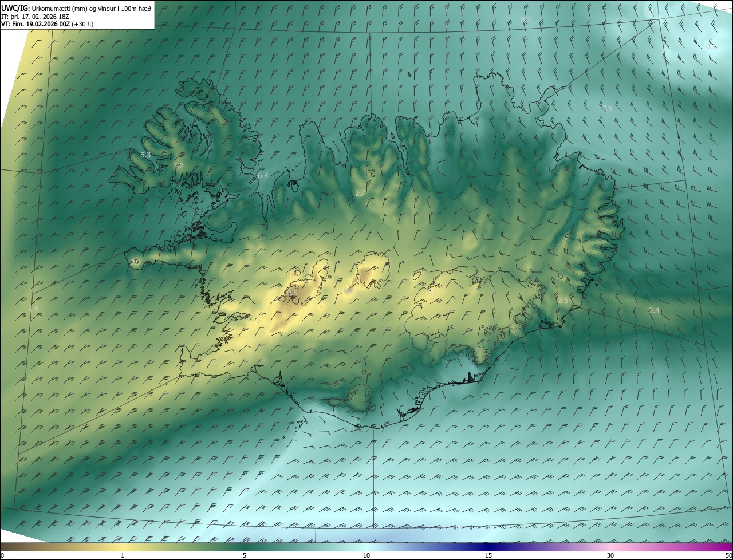Click the 1.2 value label in central highlands
Screen dimensions: 733x560
point(432,291)
